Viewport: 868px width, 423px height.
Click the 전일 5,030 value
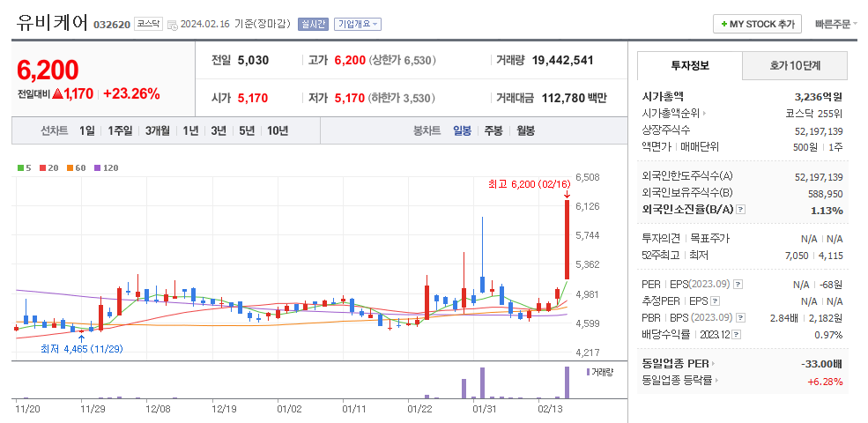[x=253, y=60]
